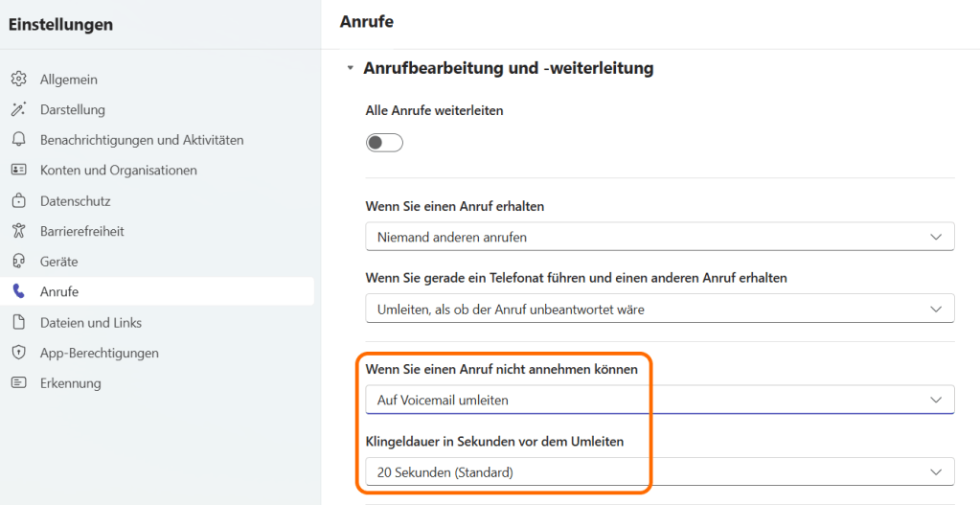The width and height of the screenshot is (980, 505).
Task: Click the document icon for Dateien und Links
Action: coord(18,323)
